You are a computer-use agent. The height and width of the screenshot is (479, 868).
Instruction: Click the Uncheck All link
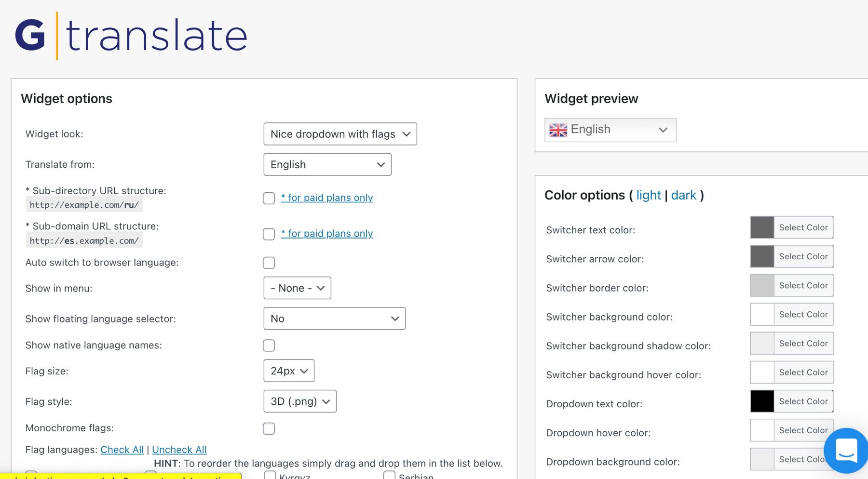click(x=179, y=449)
